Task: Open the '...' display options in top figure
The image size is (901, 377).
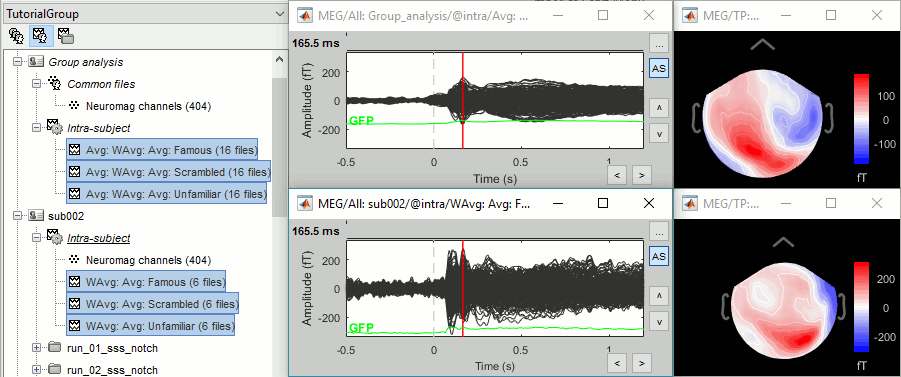Action: 658,44
